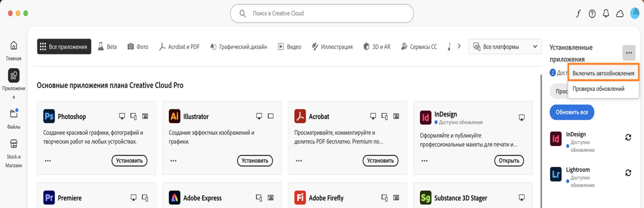The image size is (644, 208).
Task: Toggle installed apps three-dot menu button
Action: point(629,53)
